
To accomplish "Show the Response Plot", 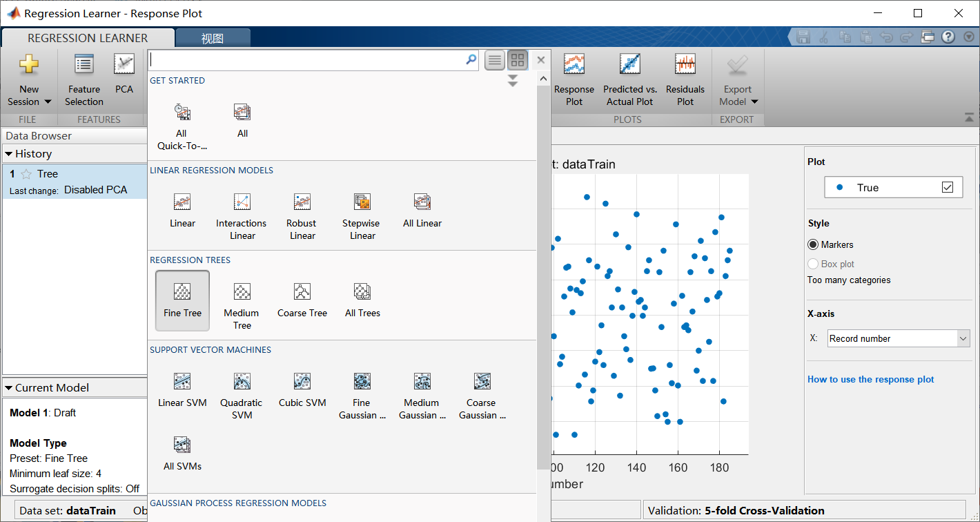I will (574, 80).
